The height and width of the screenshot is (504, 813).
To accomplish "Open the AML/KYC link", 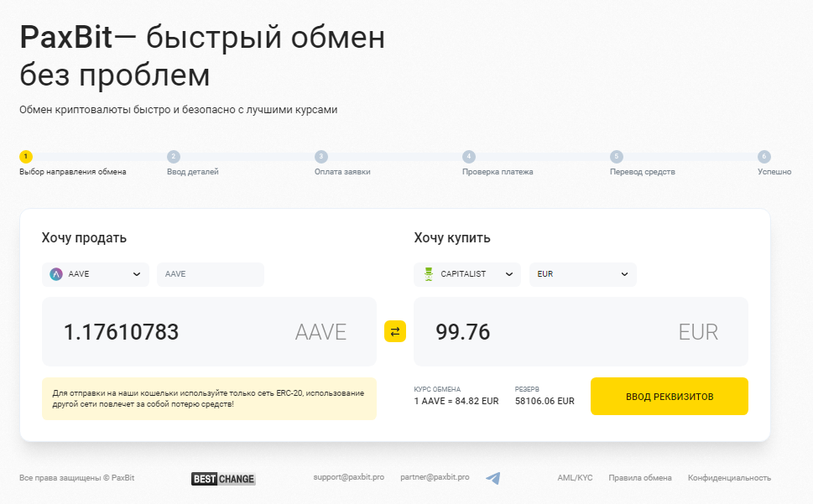I will [x=575, y=478].
